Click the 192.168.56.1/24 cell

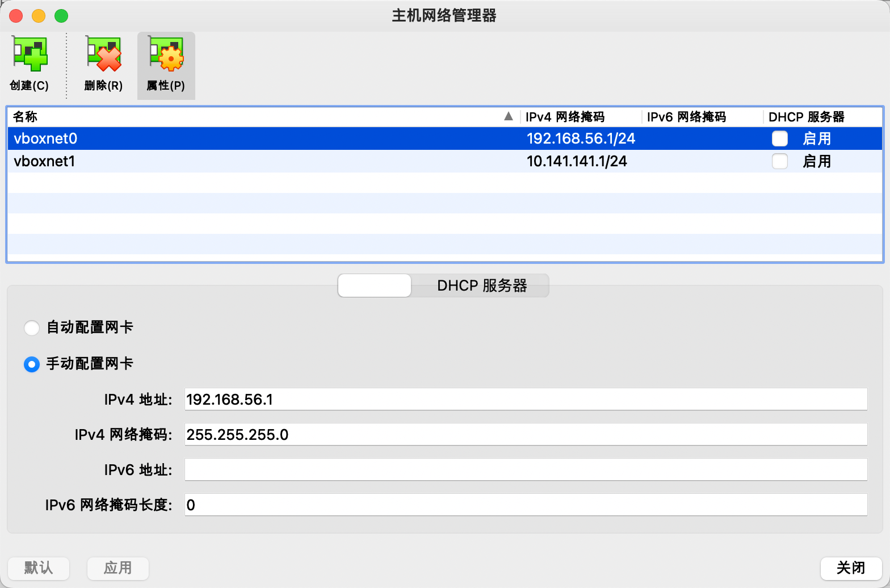(x=581, y=138)
